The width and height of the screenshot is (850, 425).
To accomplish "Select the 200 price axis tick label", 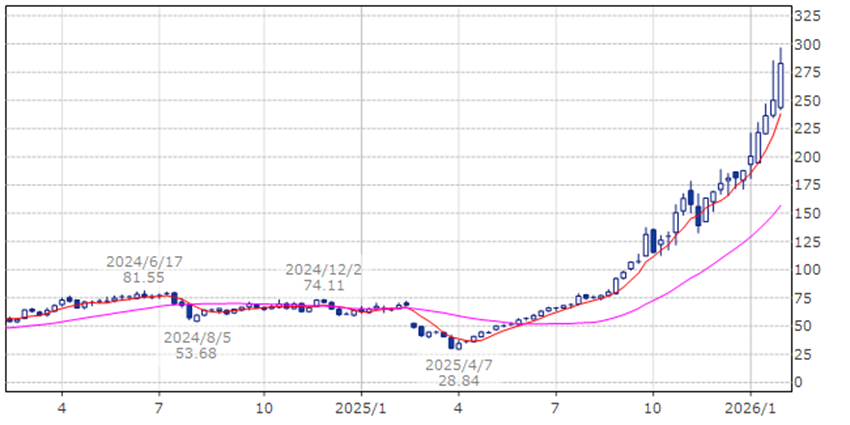I will [807, 157].
